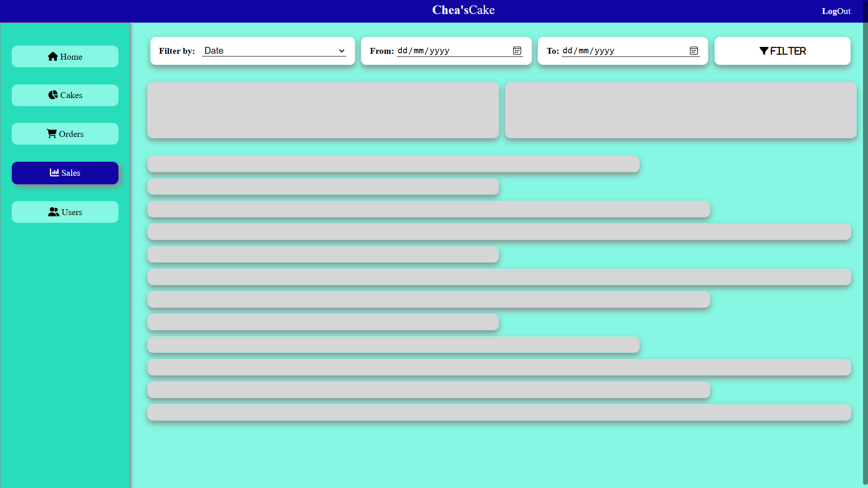Image resolution: width=868 pixels, height=488 pixels.
Task: Click the Cakes pie icon
Action: [x=53, y=95]
